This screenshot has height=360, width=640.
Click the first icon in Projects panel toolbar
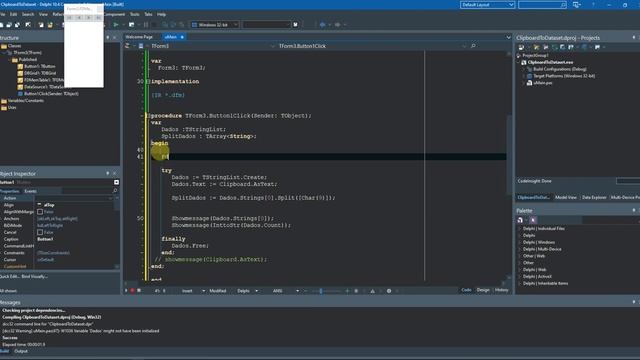point(521,47)
